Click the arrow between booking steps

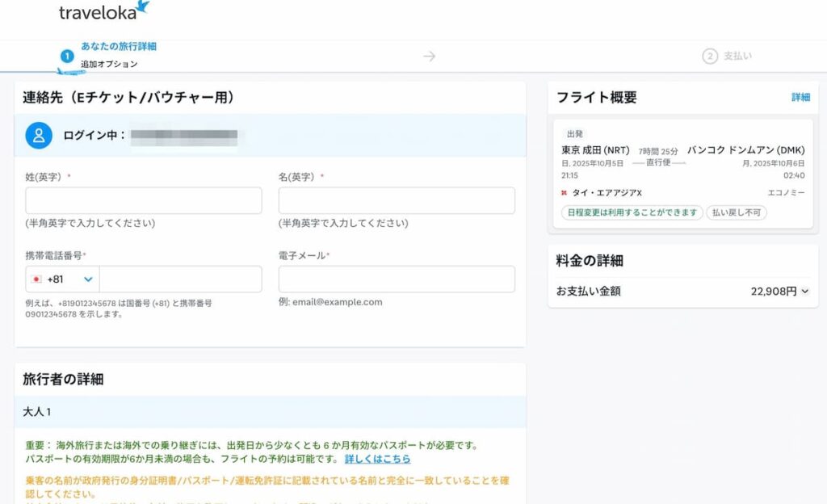(430, 56)
